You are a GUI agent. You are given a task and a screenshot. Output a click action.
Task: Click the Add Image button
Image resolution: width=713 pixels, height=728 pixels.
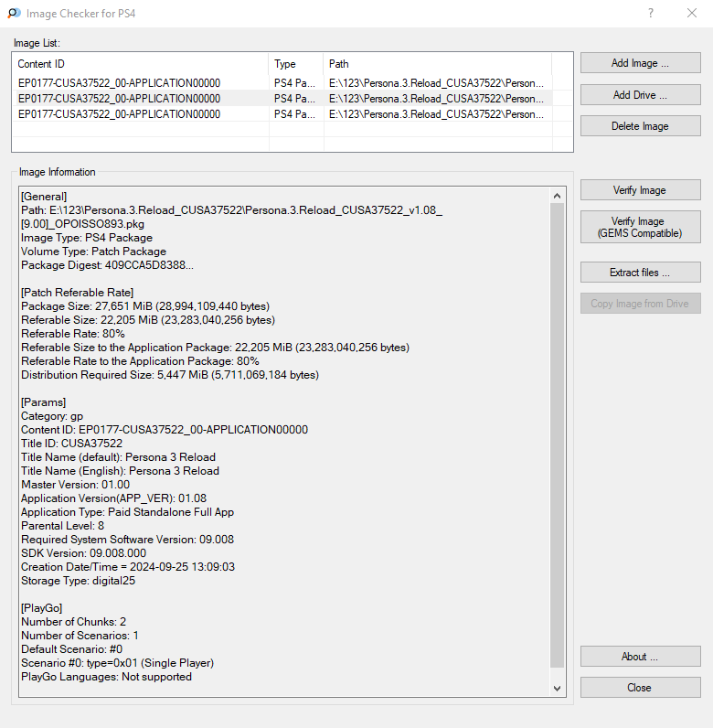pos(640,63)
